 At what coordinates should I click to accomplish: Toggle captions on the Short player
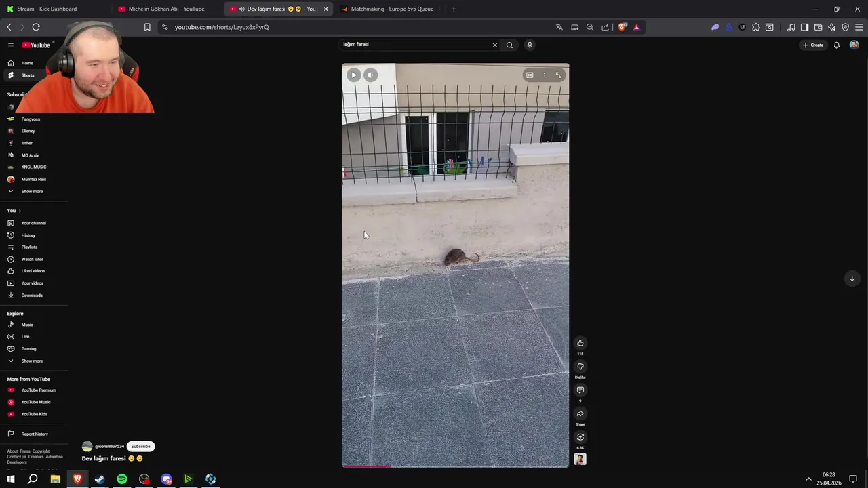pos(530,75)
